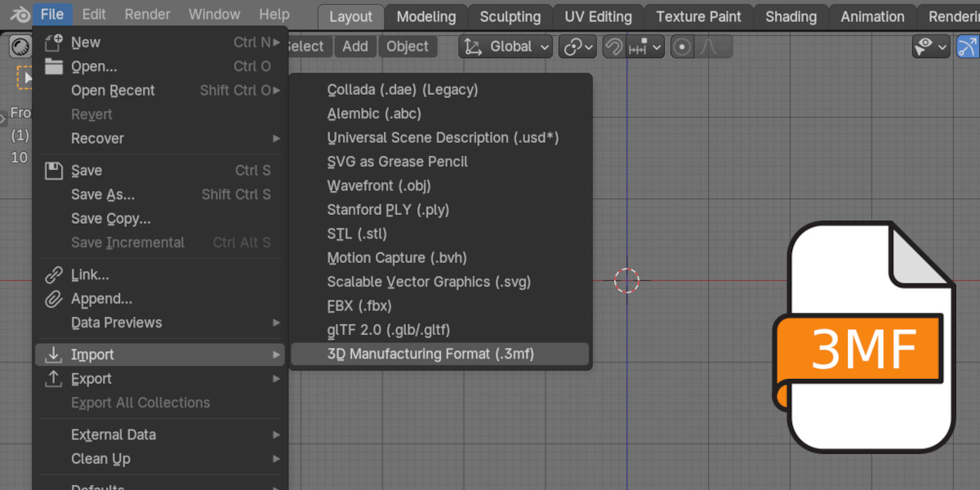
Task: Click the Link chain icon
Action: pos(54,275)
